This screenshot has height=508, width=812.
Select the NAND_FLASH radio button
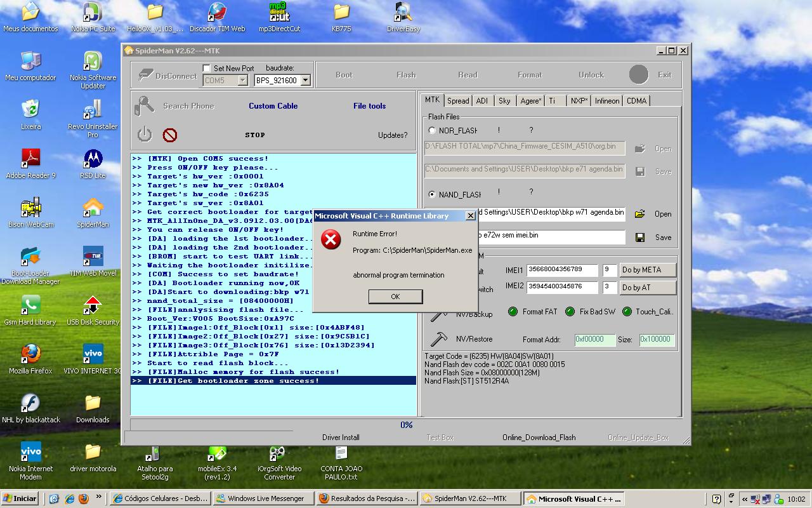432,194
